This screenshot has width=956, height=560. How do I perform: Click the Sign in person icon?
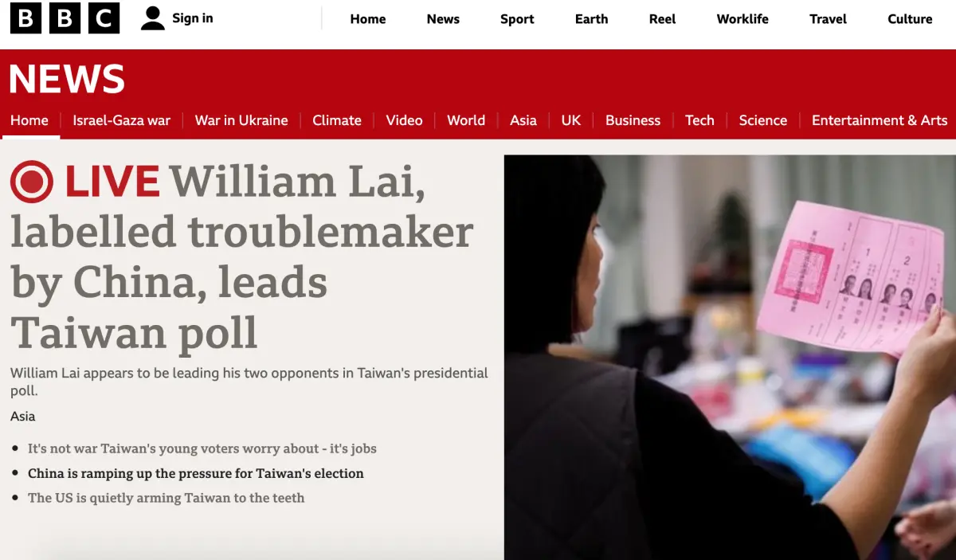153,18
